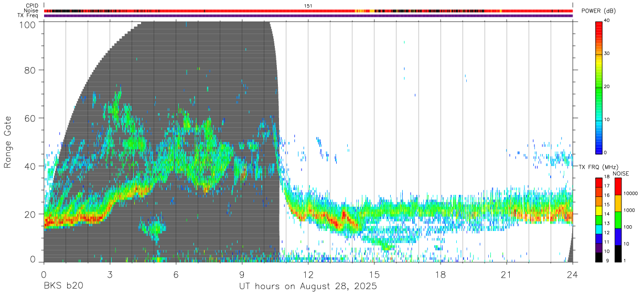Select the 10 tick on the power scale
The height and width of the screenshot is (297, 644).
tap(607, 119)
